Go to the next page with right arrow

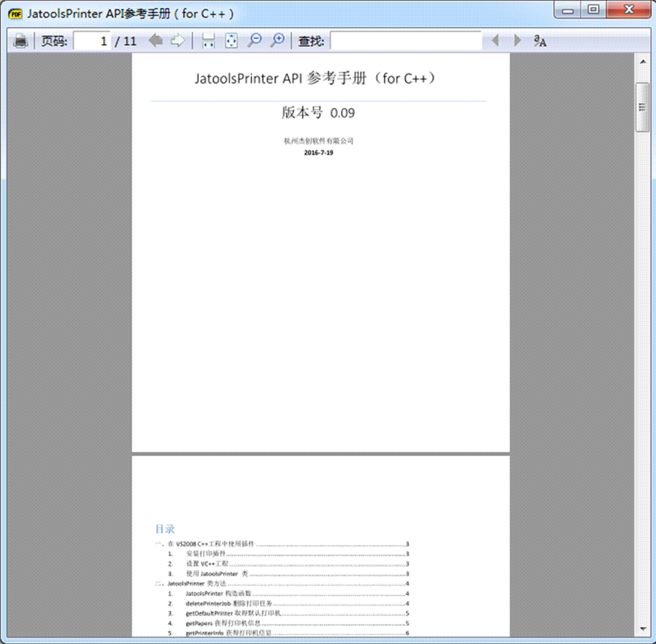pos(177,41)
